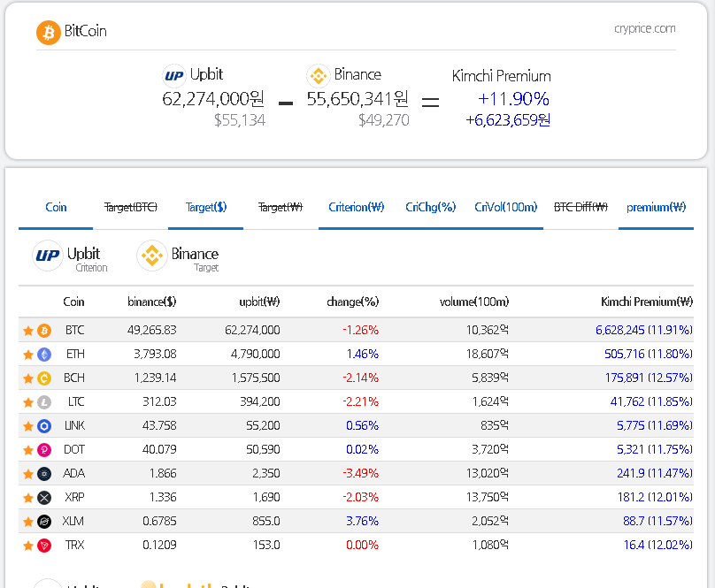Click XRP premium 181.2 (12.01%)

pos(655,497)
